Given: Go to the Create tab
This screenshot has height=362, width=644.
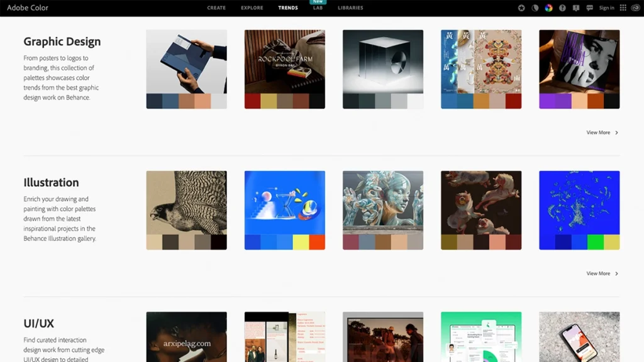Looking at the screenshot, I should (x=216, y=8).
